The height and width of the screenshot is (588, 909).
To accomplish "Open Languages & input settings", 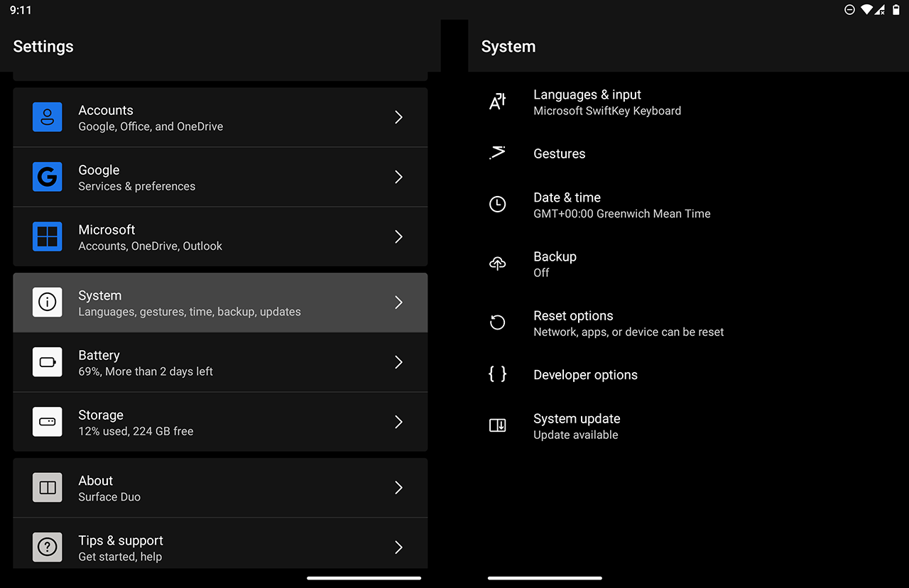I will click(x=688, y=102).
